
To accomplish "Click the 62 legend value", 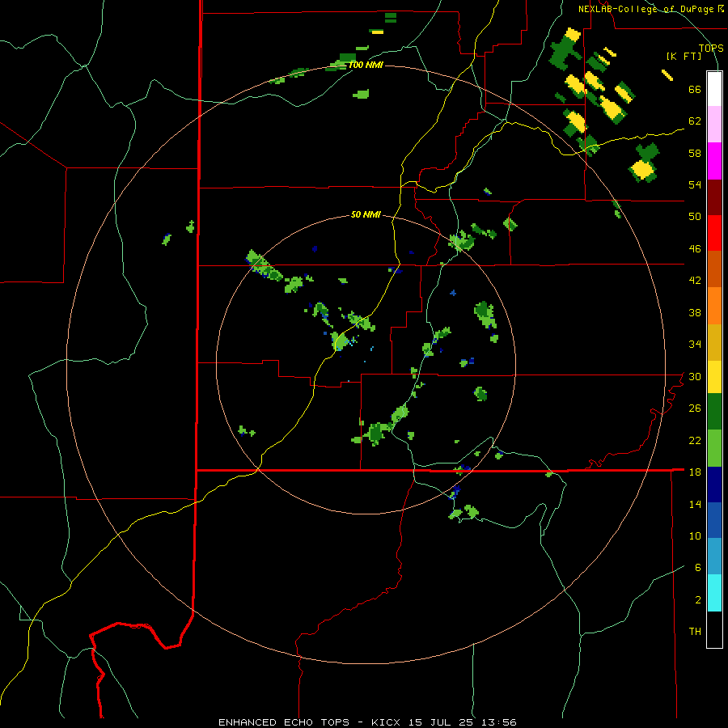I will click(695, 121).
